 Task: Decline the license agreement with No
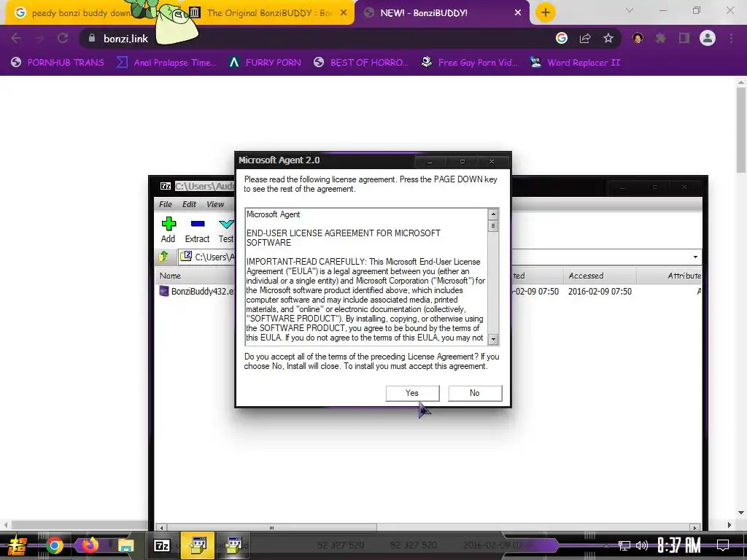click(x=475, y=393)
